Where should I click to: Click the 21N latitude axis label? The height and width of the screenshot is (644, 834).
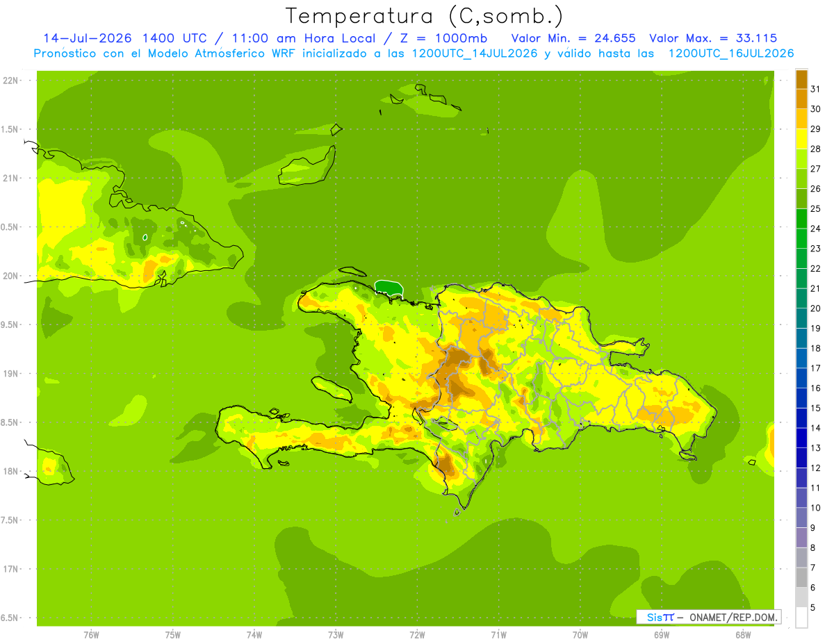12,179
